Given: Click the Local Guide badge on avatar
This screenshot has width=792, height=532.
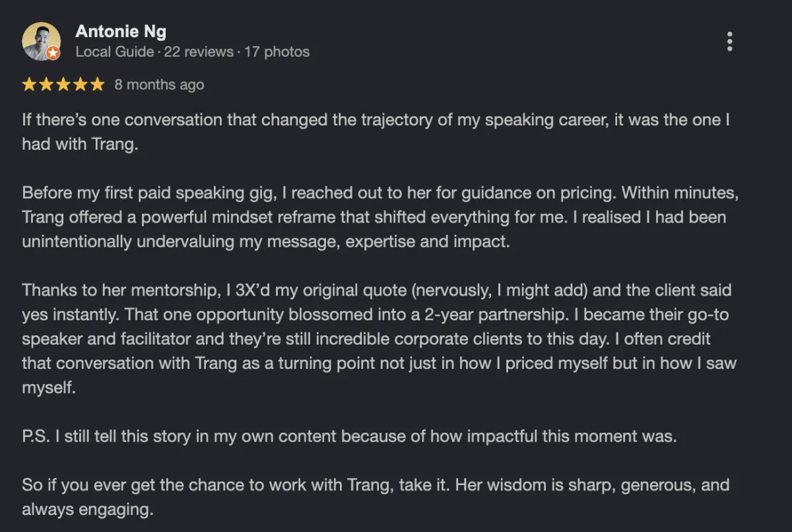Looking at the screenshot, I should [x=53, y=53].
